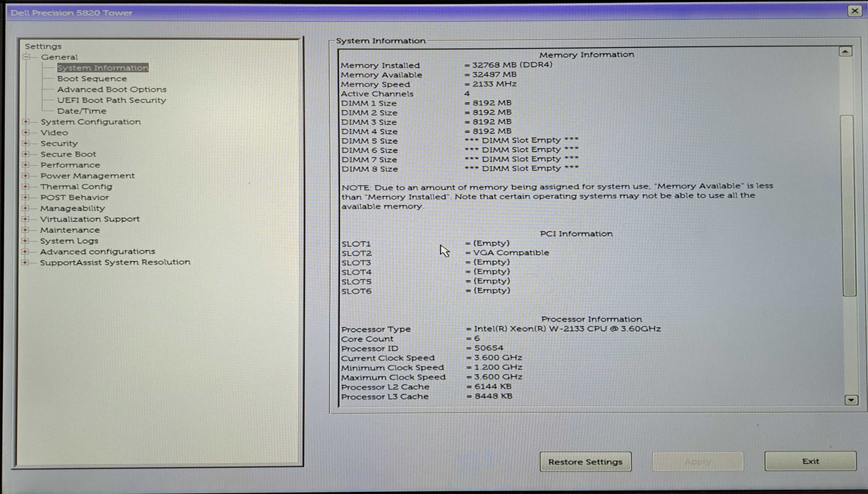Expand the Thermal Config node
The width and height of the screenshot is (868, 494).
26,187
